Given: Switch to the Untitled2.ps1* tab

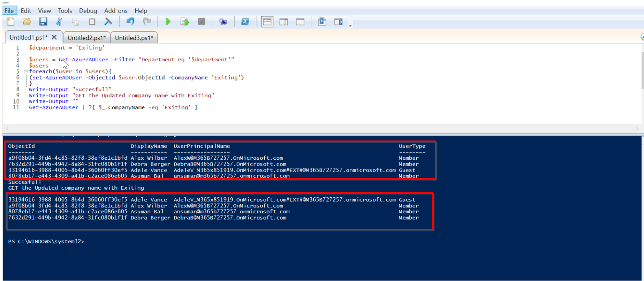Looking at the screenshot, I should click(86, 38).
